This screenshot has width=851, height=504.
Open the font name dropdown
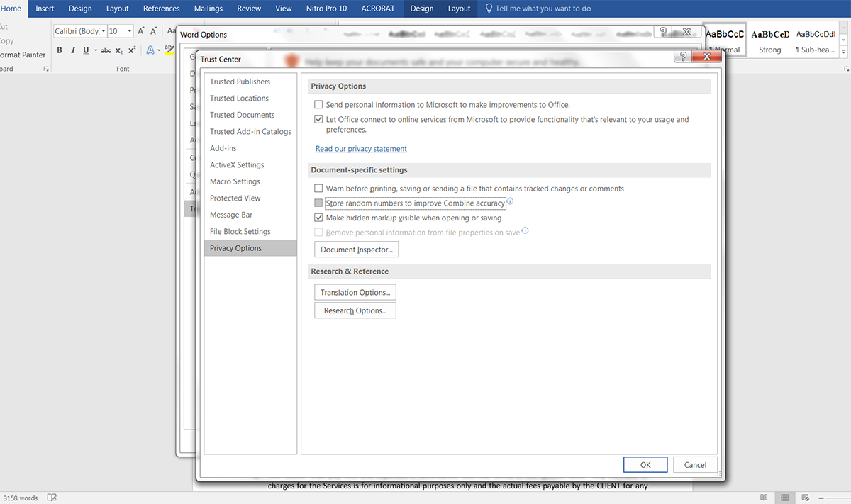(x=104, y=31)
